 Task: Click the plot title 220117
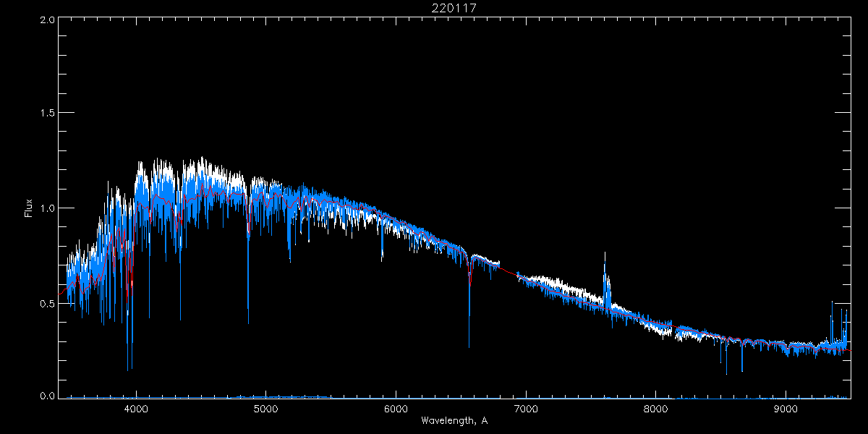click(x=454, y=9)
